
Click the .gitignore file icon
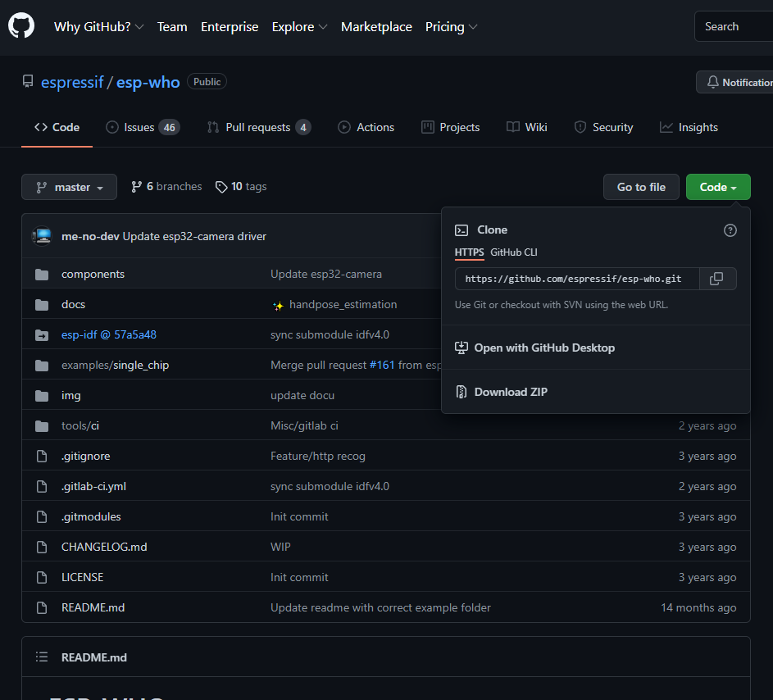coord(42,457)
